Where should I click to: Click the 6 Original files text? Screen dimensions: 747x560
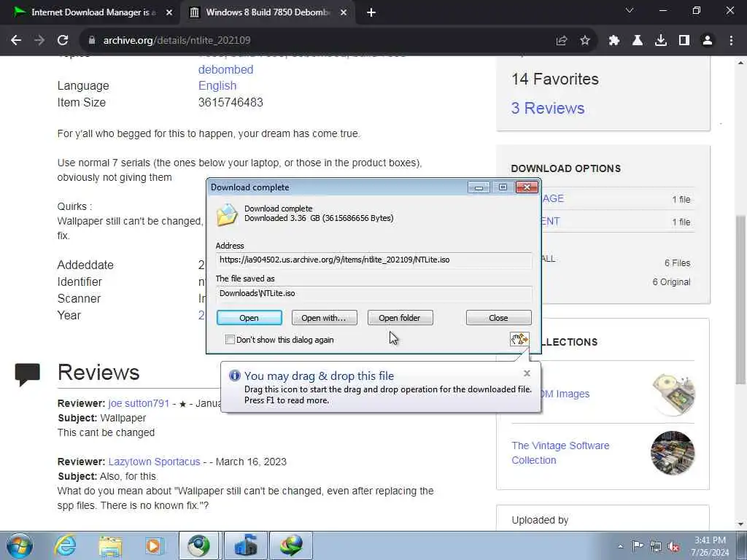pos(671,282)
